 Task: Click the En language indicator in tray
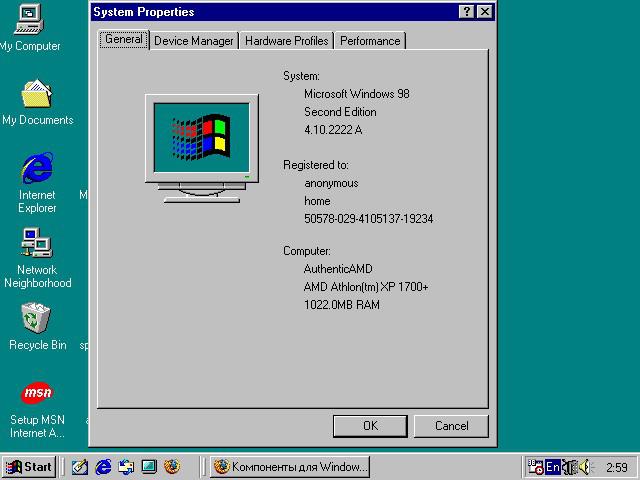click(553, 467)
